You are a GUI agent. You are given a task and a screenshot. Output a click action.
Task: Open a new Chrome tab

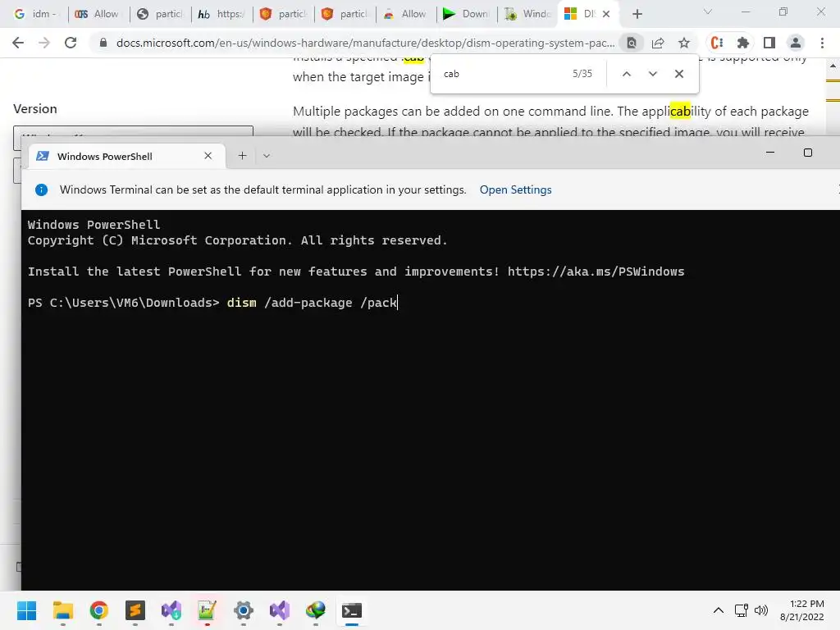click(x=637, y=14)
